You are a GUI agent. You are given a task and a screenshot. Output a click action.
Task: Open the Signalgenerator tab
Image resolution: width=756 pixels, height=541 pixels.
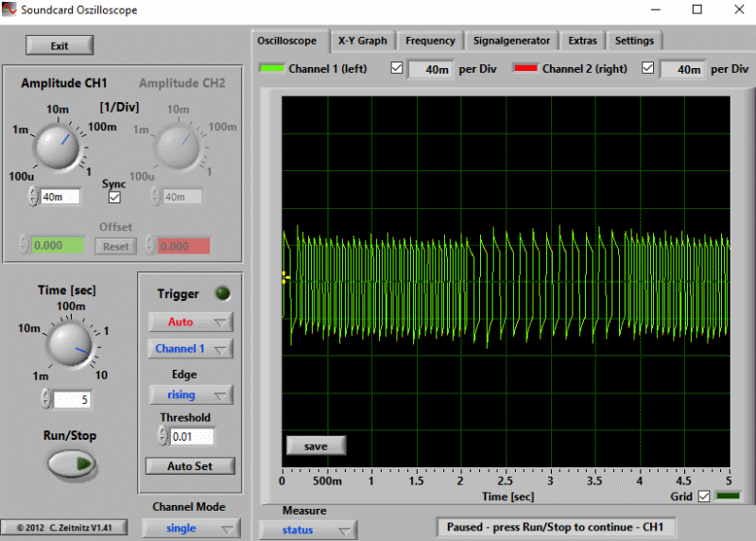(511, 41)
